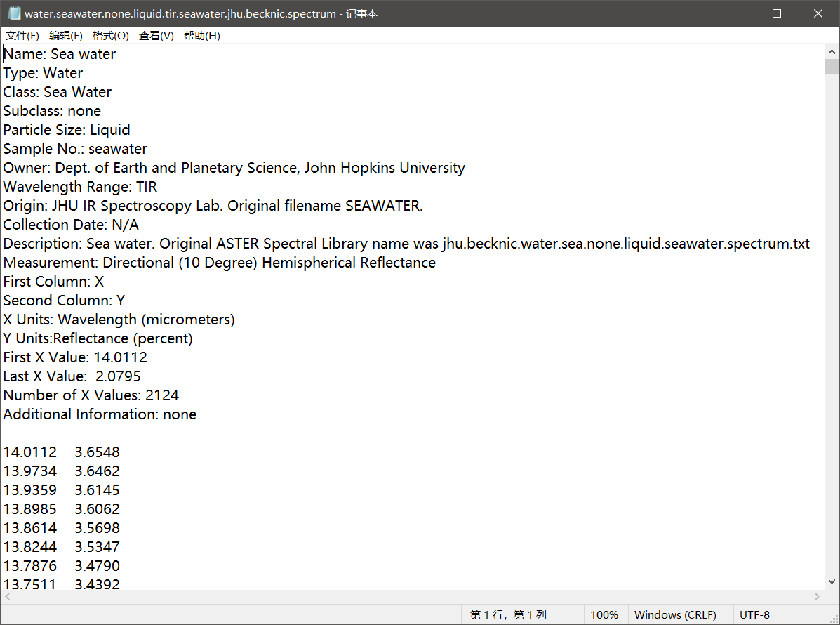This screenshot has height=625, width=840.
Task: Click data row starting with 14.0112
Action: click(x=62, y=452)
